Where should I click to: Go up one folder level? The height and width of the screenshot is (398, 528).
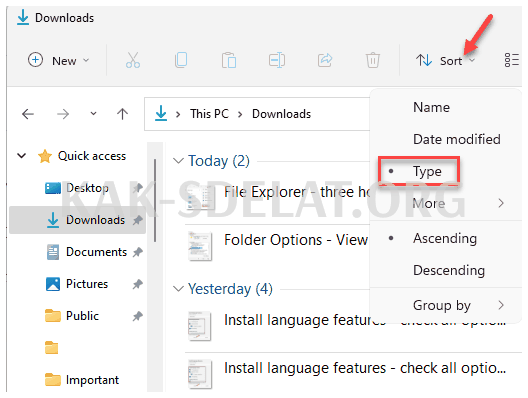[x=122, y=114]
